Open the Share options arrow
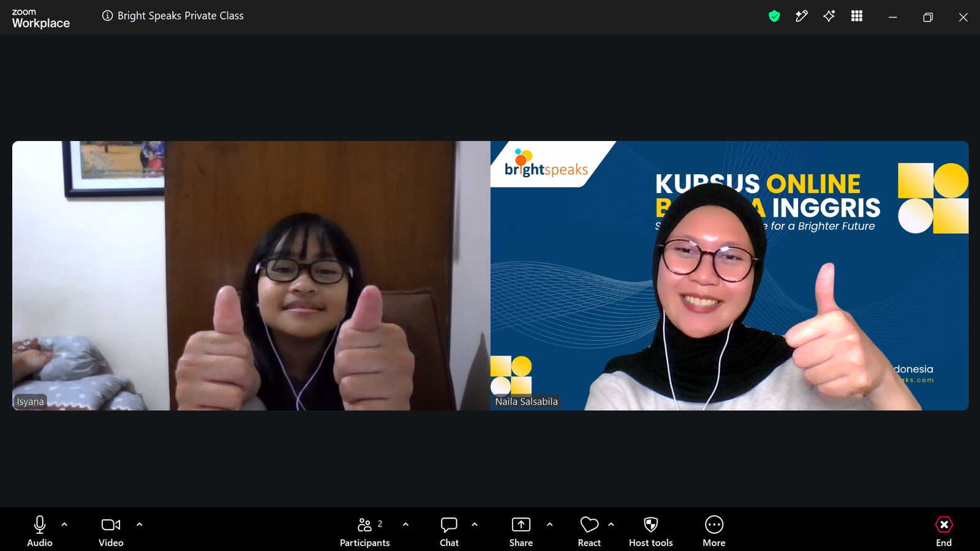980x551 pixels. [549, 525]
